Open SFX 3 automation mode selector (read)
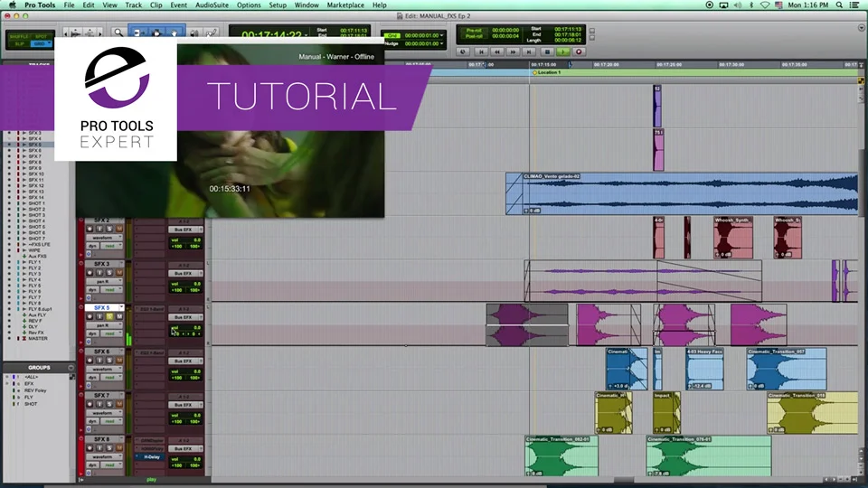 click(x=111, y=289)
